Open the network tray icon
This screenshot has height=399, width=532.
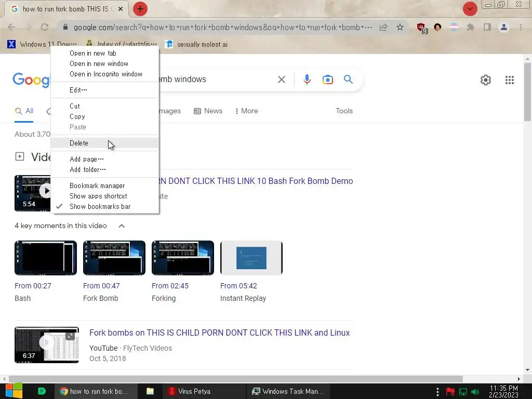(463, 392)
